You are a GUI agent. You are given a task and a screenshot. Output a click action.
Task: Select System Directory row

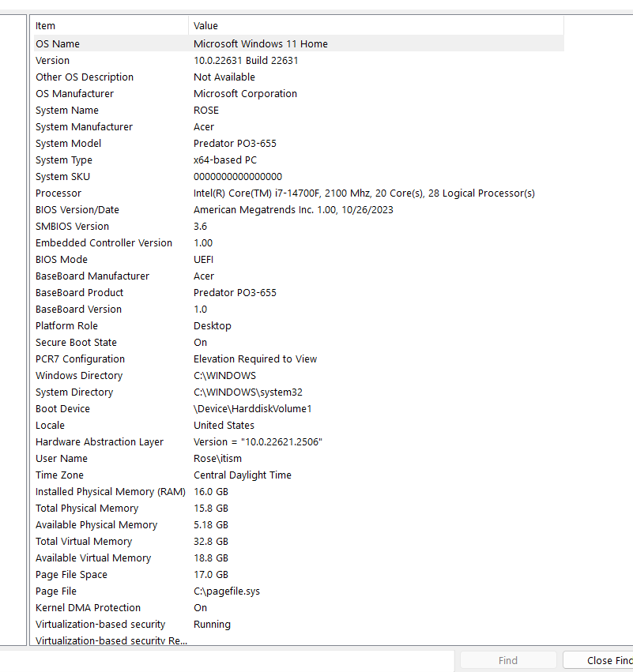point(299,392)
